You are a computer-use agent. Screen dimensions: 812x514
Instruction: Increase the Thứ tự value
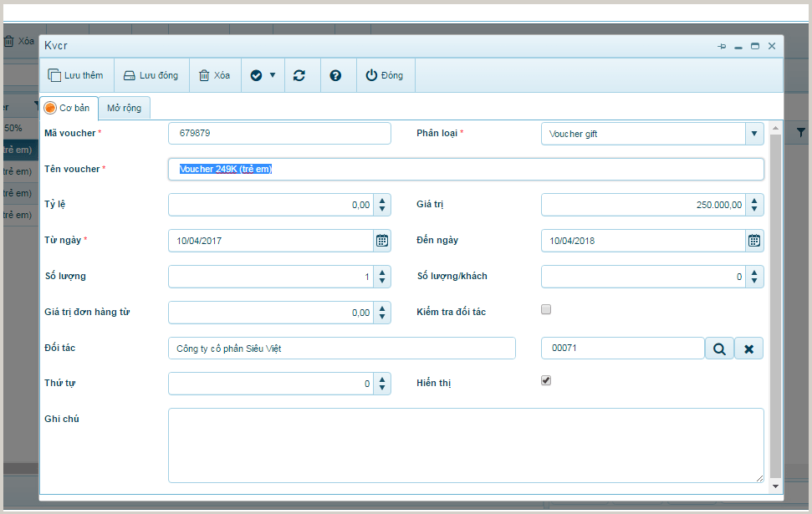(x=382, y=379)
